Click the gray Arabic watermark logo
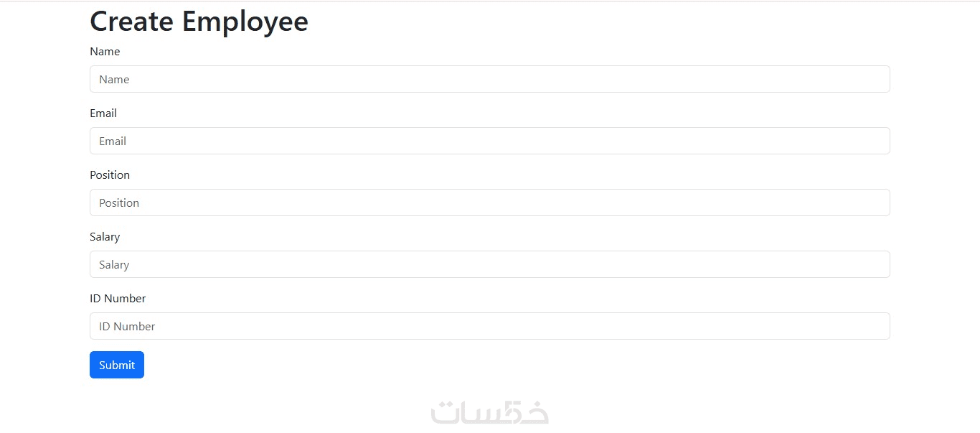This screenshot has width=980, height=433. coord(490,411)
